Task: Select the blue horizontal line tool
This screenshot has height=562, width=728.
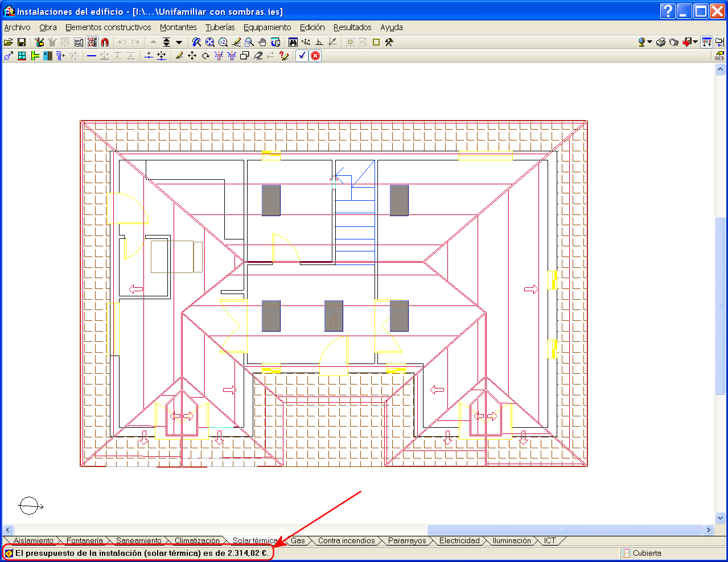Action: tap(91, 56)
